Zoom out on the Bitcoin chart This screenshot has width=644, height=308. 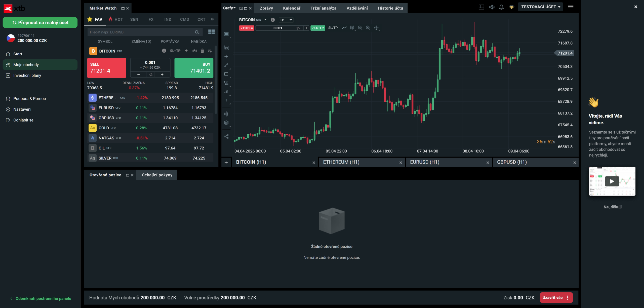[360, 28]
